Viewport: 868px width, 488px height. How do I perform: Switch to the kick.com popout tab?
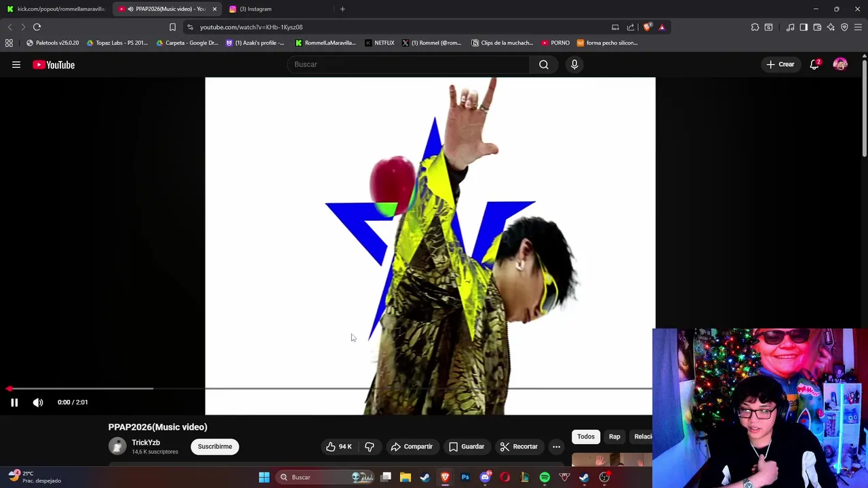coord(56,9)
